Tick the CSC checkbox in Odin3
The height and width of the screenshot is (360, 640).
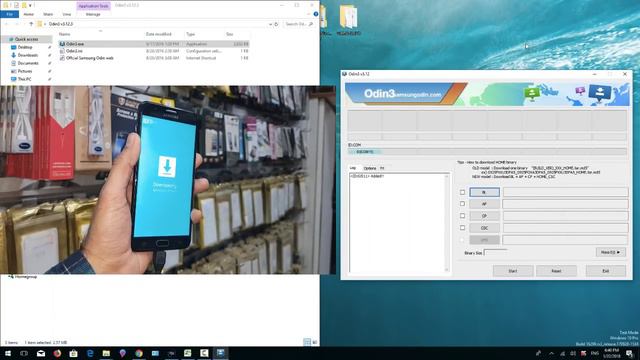[x=462, y=227]
